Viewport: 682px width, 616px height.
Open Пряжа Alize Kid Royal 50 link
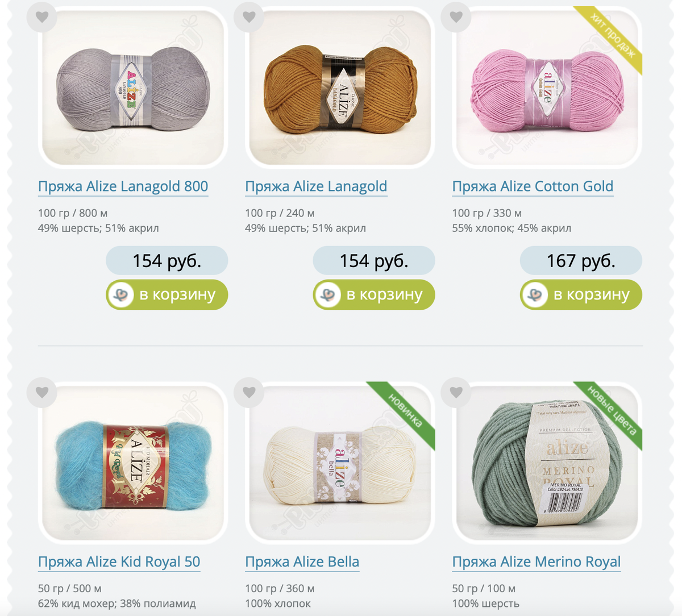point(119,562)
